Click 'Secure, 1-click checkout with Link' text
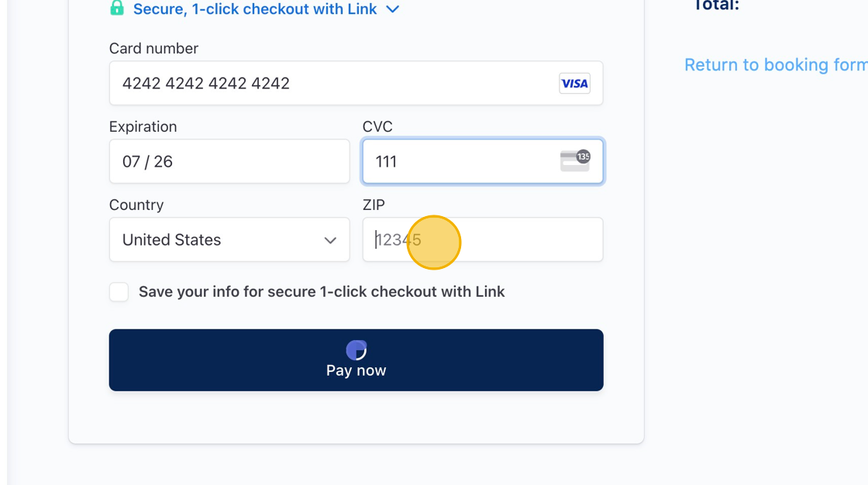 [x=255, y=9]
